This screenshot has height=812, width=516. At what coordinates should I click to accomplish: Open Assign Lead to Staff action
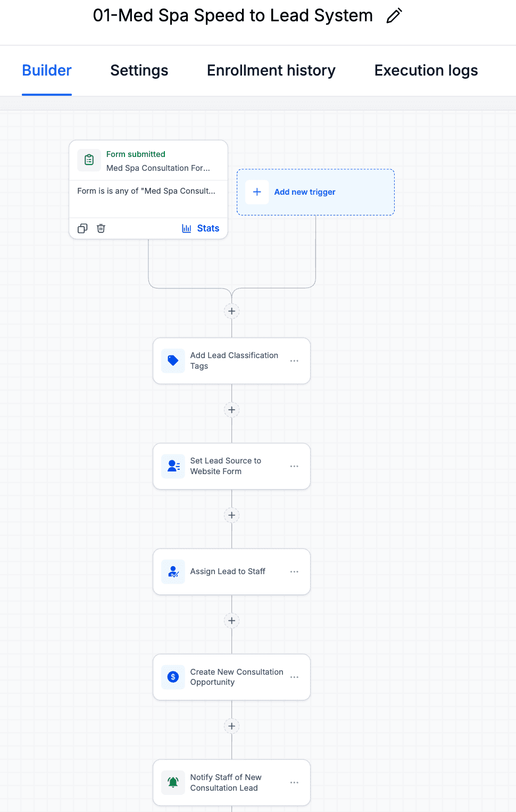(x=231, y=571)
